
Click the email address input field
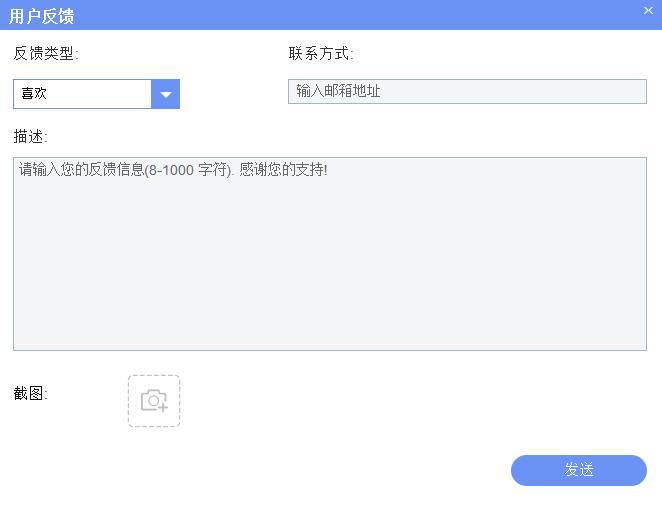click(467, 91)
